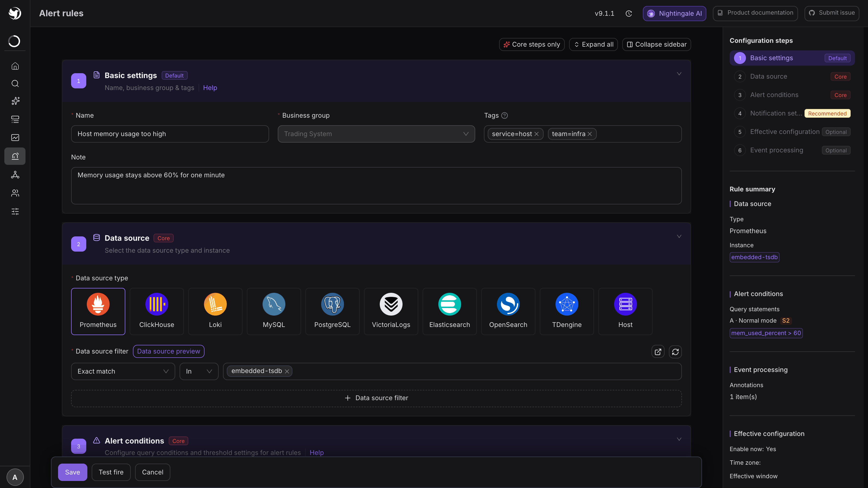Open the Business group dropdown
The image size is (868, 488).
(x=376, y=134)
